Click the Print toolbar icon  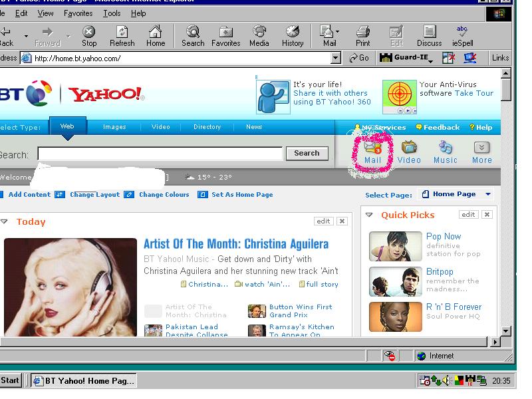362,36
